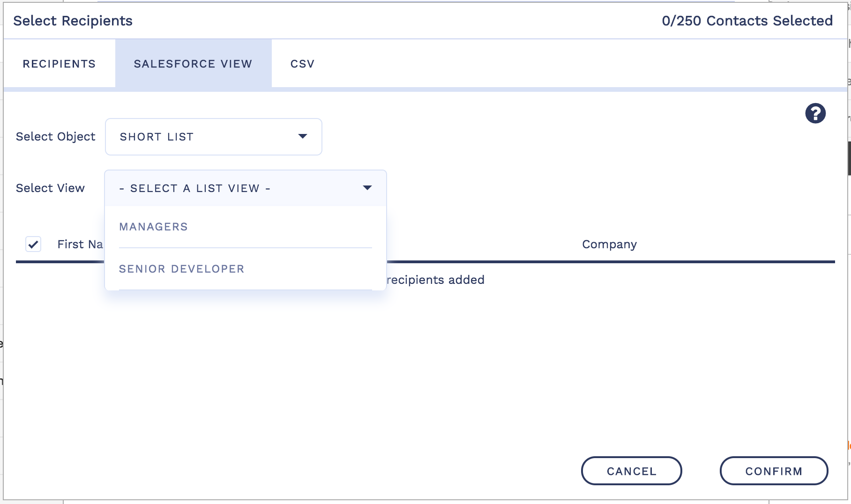Viewport: 851px width, 504px height.
Task: Click the Select Object label
Action: click(55, 136)
